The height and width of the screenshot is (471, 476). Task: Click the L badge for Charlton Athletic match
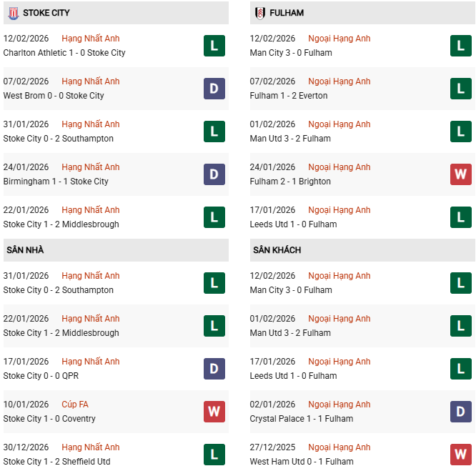(x=214, y=46)
